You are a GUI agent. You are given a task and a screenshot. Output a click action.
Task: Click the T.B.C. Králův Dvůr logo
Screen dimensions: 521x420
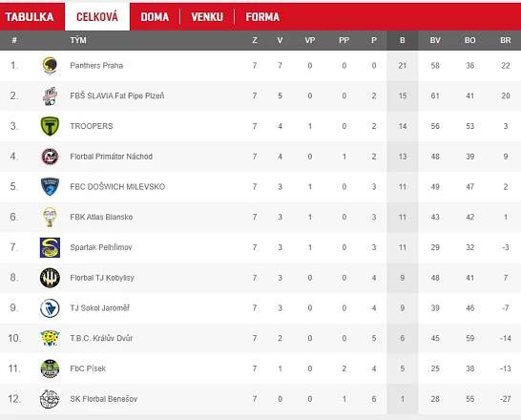pos(50,338)
